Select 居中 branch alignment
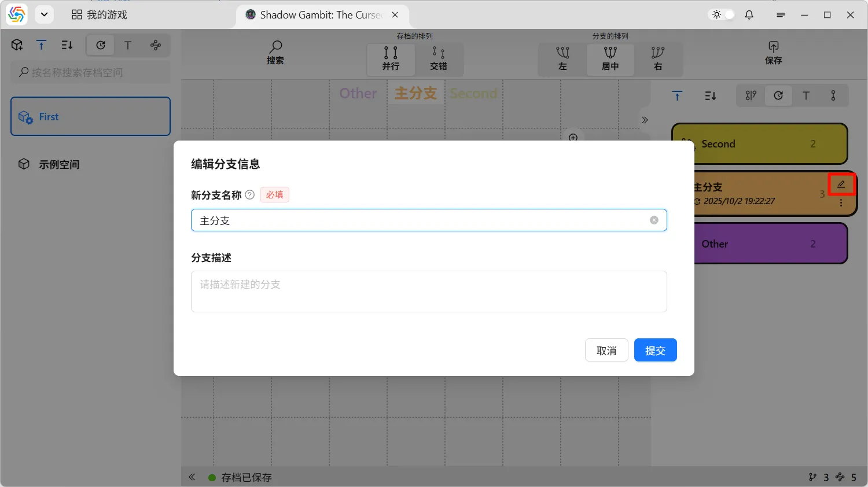 click(610, 58)
